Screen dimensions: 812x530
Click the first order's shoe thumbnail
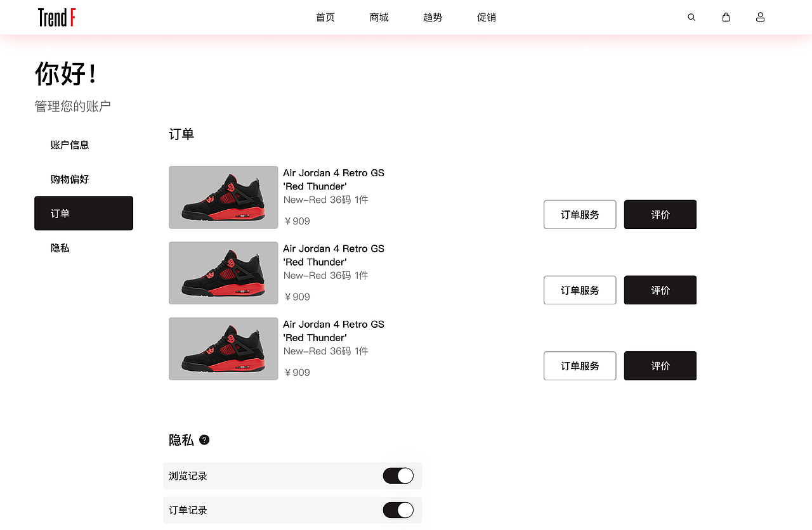[x=223, y=197]
